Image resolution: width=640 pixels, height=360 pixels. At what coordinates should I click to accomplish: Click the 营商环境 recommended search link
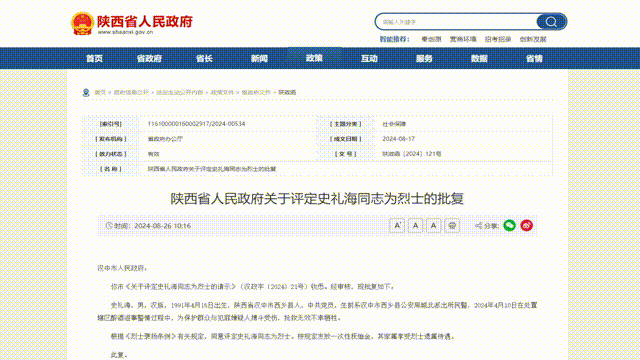(463, 39)
